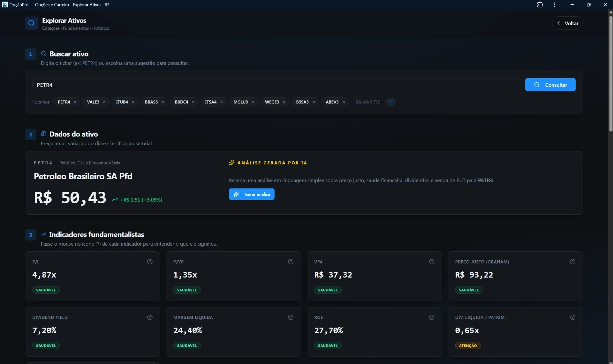
Task: Open help icon for P/L indicator
Action: (x=150, y=262)
